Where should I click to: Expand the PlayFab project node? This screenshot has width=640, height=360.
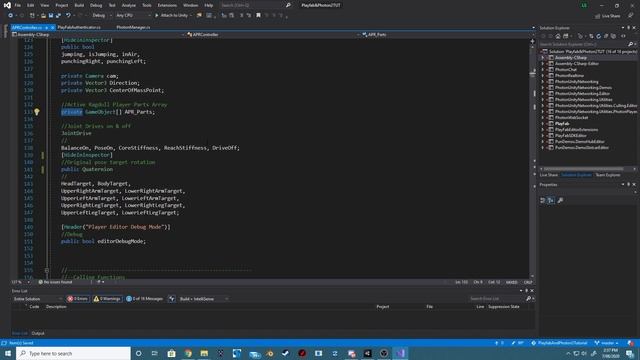click(543, 123)
